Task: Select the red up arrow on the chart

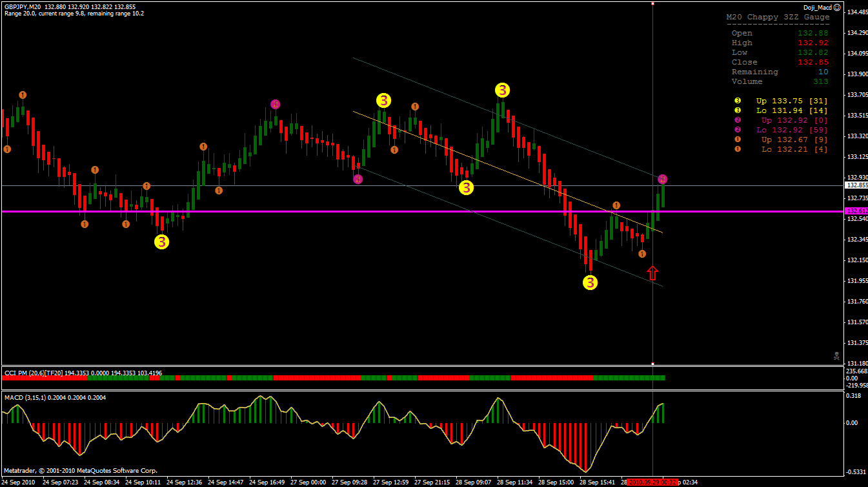Action: tap(652, 272)
